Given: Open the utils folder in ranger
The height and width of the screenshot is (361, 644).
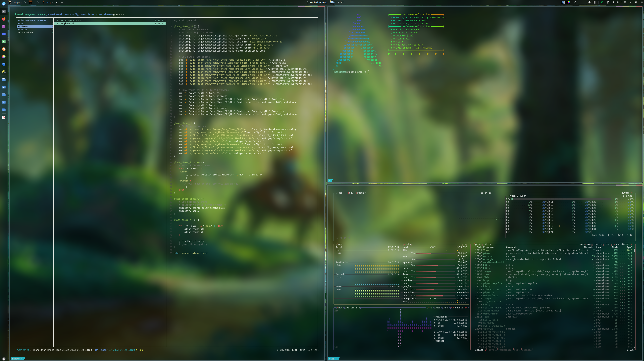Looking at the screenshot, I should (x=24, y=30).
